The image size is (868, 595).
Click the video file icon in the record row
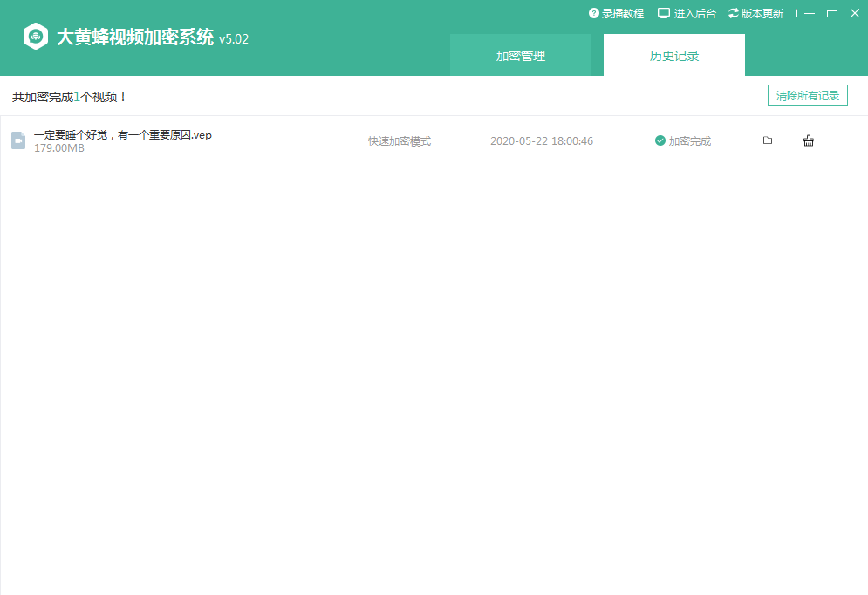[17, 140]
